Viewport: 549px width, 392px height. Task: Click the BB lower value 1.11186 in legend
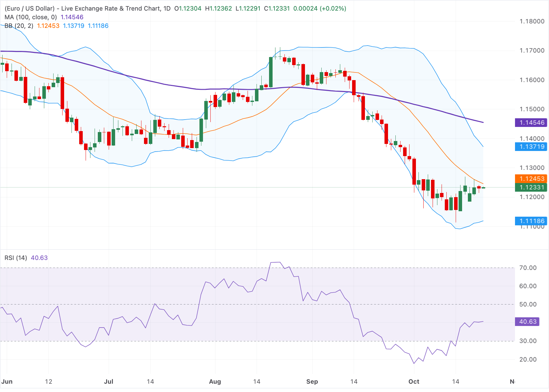coord(98,26)
